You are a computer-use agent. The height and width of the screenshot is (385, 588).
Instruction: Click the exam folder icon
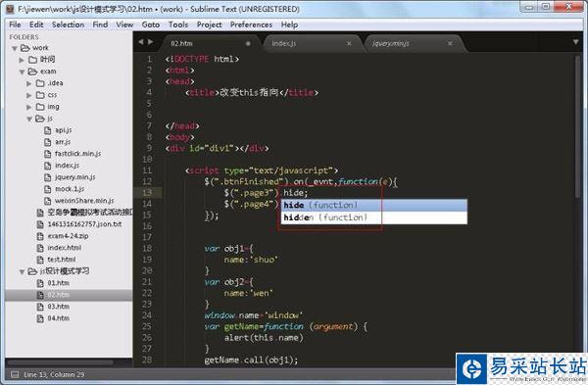click(32, 72)
